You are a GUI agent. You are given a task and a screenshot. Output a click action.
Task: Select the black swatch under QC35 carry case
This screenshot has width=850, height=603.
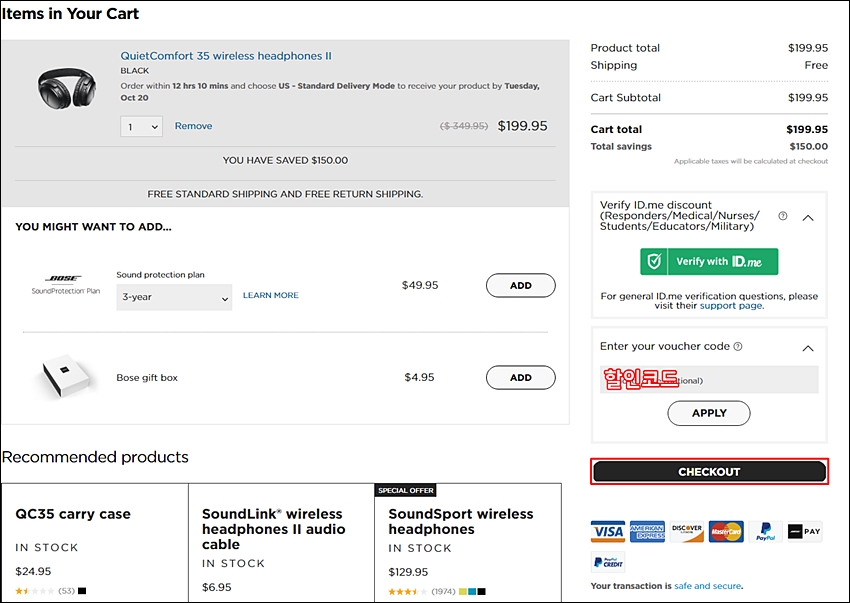click(x=82, y=591)
